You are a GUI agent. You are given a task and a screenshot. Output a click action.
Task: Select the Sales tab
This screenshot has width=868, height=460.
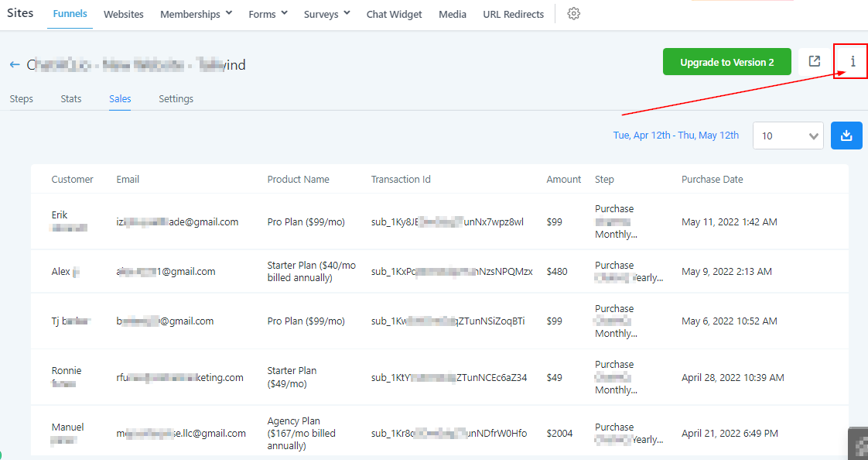coord(120,98)
